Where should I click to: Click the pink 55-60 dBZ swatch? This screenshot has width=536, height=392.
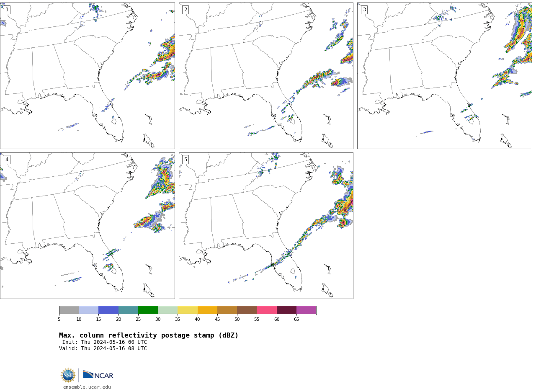267,310
